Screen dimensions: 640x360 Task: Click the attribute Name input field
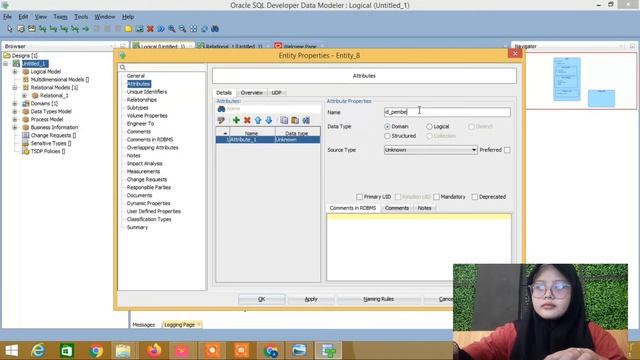pos(447,112)
